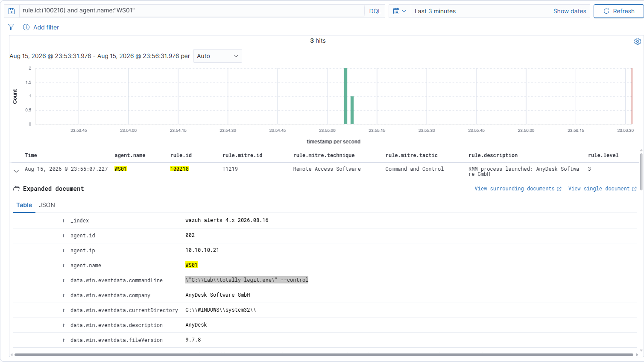The width and height of the screenshot is (644, 362).
Task: Click the horizontal scrollbar at bottom
Action: coord(324,355)
